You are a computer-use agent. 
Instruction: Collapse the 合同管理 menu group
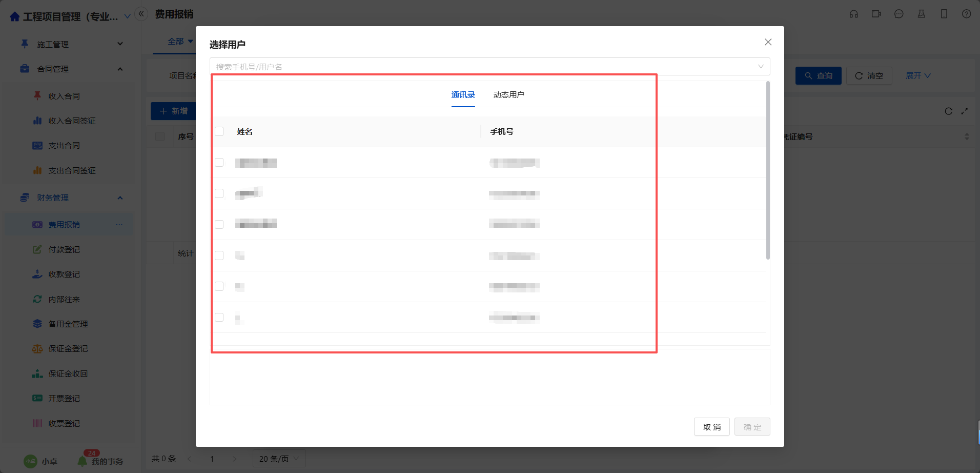pos(120,69)
